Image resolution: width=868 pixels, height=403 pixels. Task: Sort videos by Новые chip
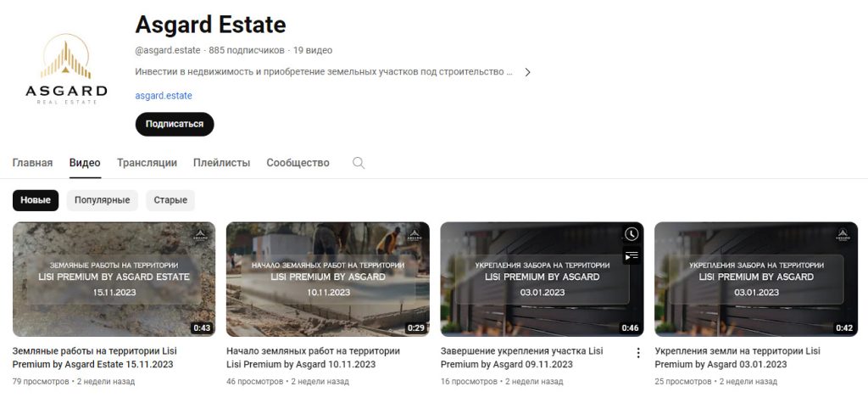[36, 200]
